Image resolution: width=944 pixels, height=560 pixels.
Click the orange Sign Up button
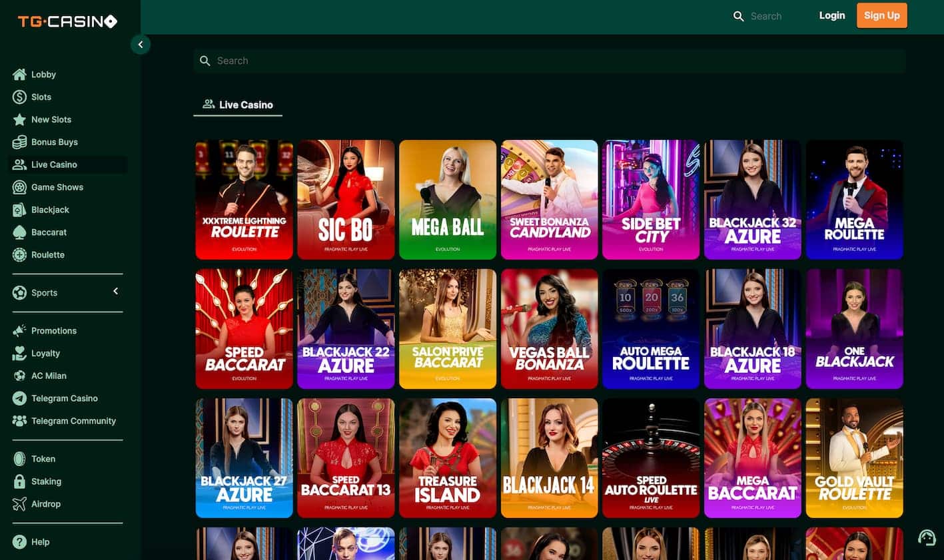[x=882, y=15]
